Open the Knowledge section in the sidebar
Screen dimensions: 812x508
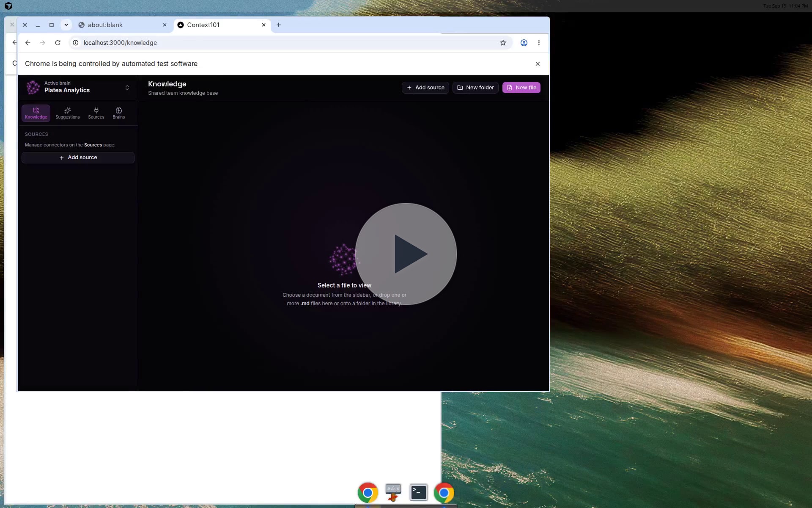point(36,113)
